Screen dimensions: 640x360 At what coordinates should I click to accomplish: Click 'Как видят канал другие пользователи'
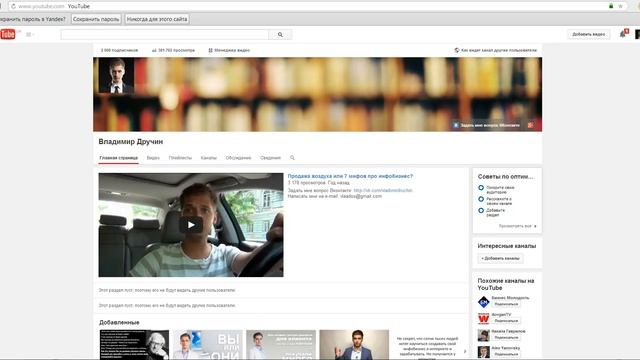pyautogui.click(x=496, y=50)
